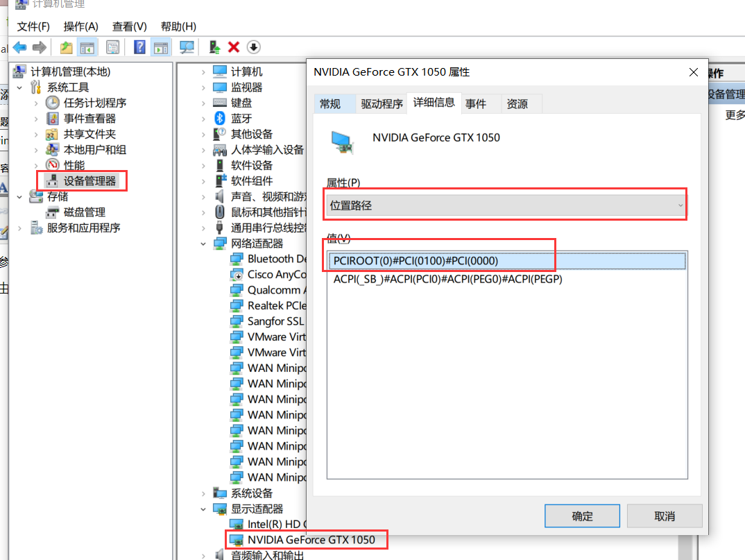Select the PCIROOT(0)#PCI(0100)#PCI(0000) value
This screenshot has height=560, width=745.
pyautogui.click(x=506, y=261)
